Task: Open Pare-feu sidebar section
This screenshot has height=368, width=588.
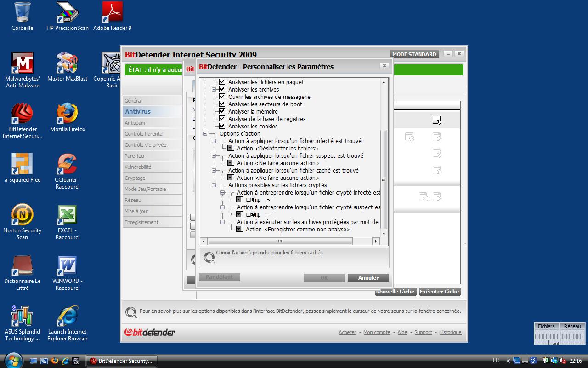Action: [153, 155]
